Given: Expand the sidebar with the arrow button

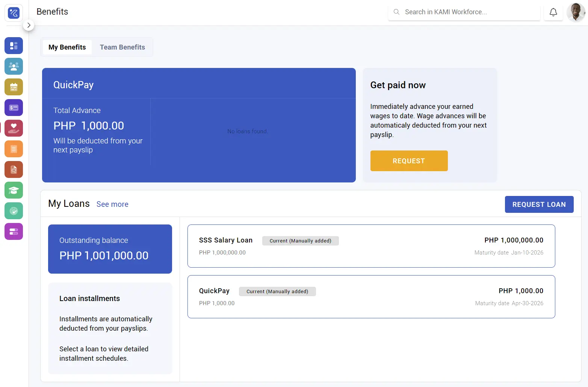Looking at the screenshot, I should [x=29, y=25].
